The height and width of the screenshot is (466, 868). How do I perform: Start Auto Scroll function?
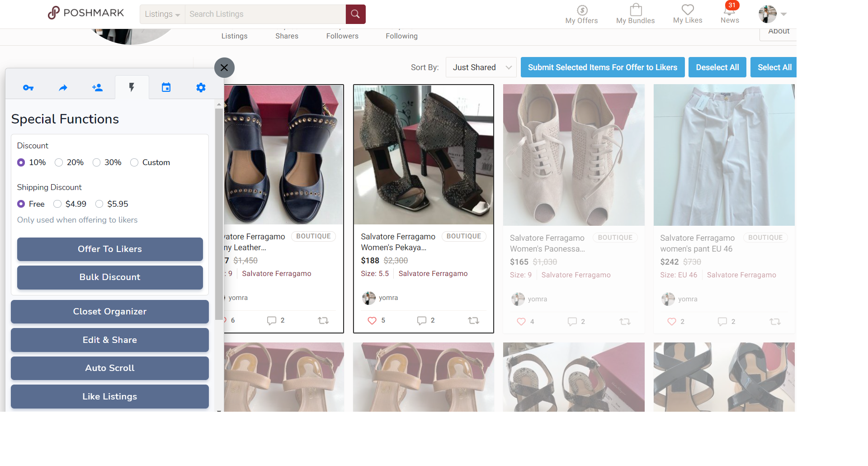[110, 368]
